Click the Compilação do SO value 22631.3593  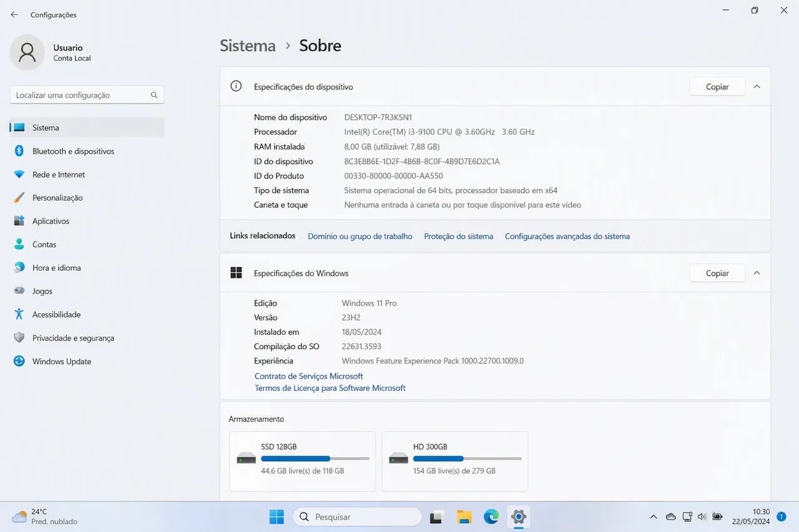361,346
